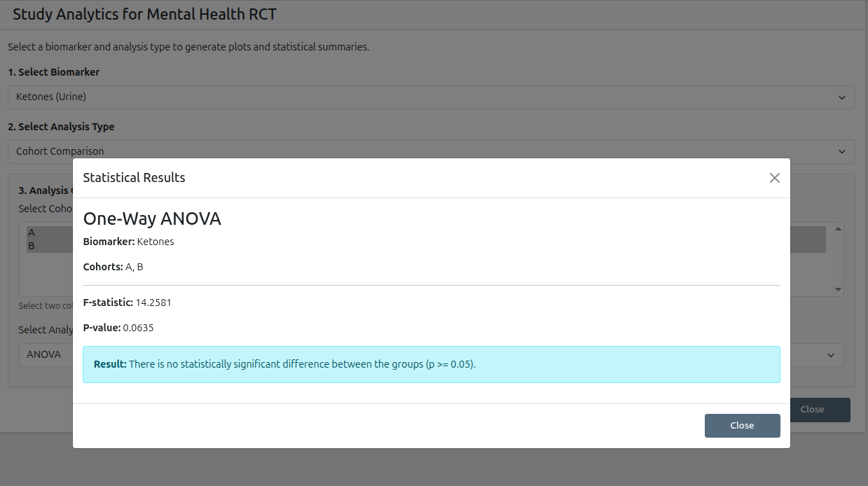
Task: Click the Study Analytics for Mental Health RCT title
Action: click(145, 14)
